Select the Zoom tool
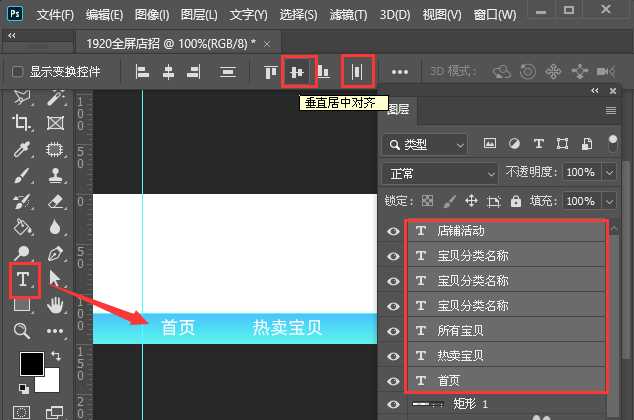634x420 pixels. (22, 330)
